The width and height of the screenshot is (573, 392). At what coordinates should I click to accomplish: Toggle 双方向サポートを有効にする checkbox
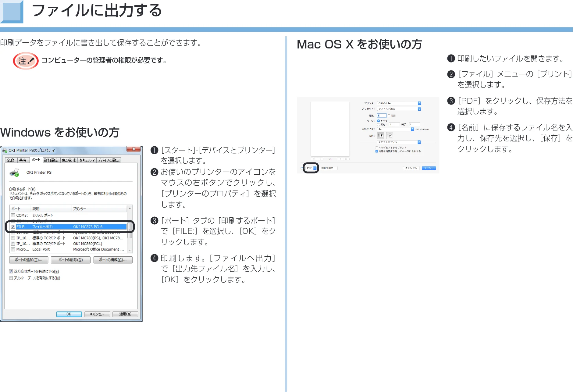(11, 272)
